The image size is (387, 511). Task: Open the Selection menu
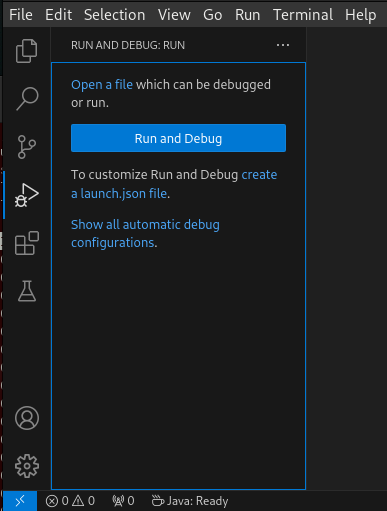114,15
